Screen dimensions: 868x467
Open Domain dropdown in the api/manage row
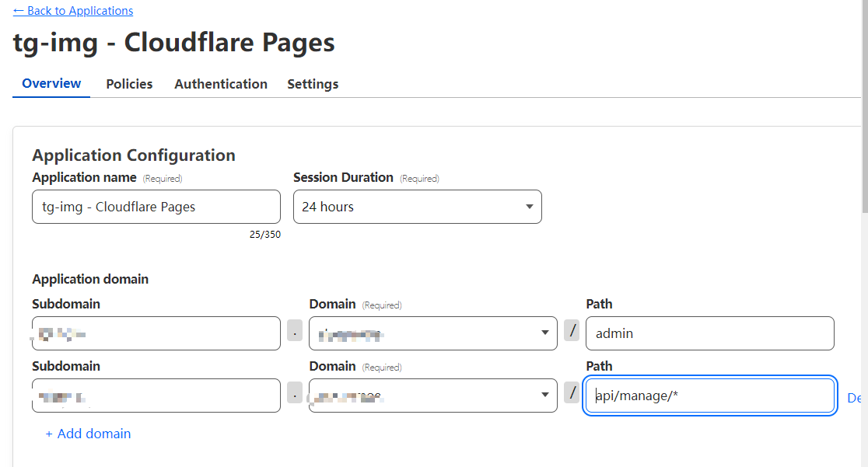(432, 396)
